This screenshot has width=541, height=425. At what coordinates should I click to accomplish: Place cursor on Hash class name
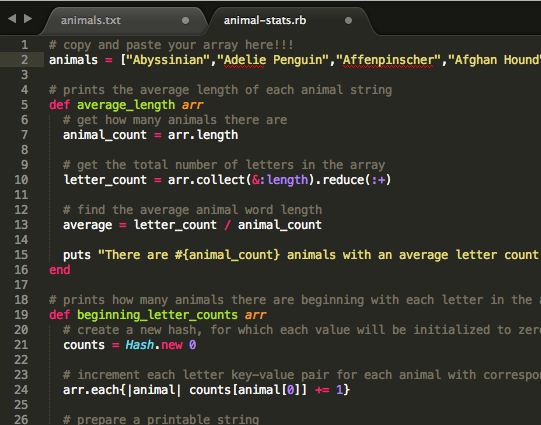pos(140,345)
